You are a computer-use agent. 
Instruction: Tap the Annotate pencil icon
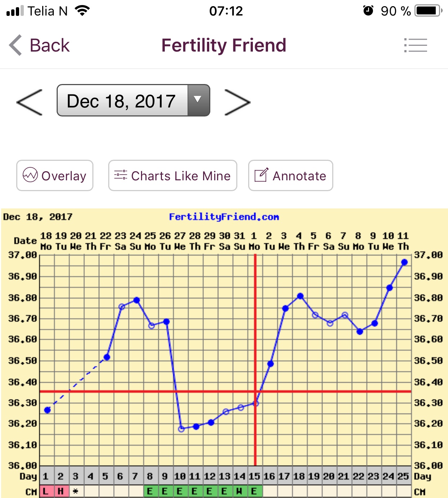click(x=262, y=175)
